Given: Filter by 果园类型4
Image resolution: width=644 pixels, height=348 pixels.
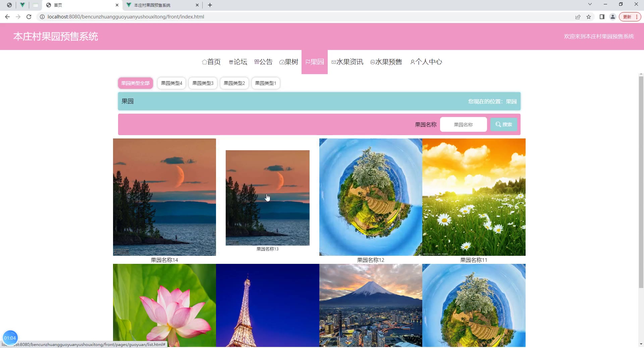Looking at the screenshot, I should point(171,83).
